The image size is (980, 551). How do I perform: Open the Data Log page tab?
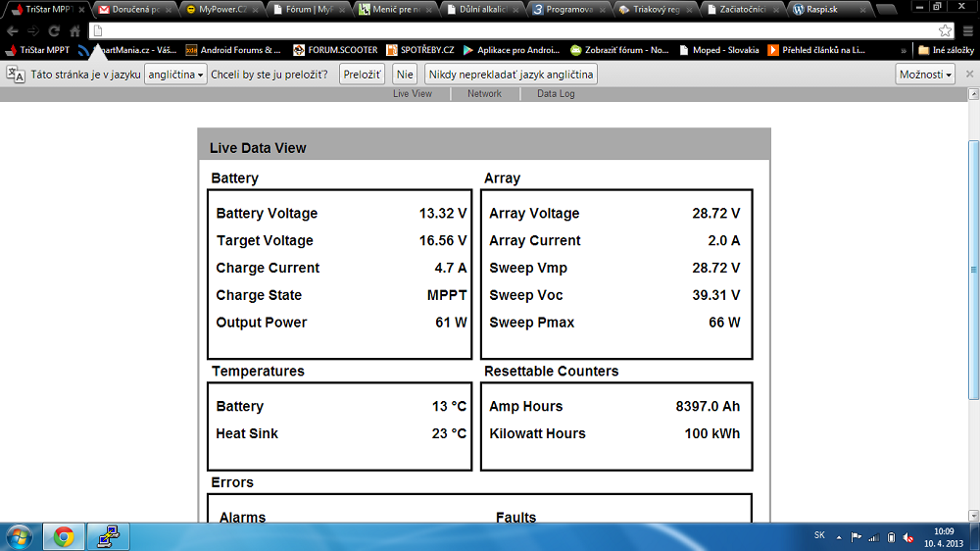pyautogui.click(x=556, y=94)
